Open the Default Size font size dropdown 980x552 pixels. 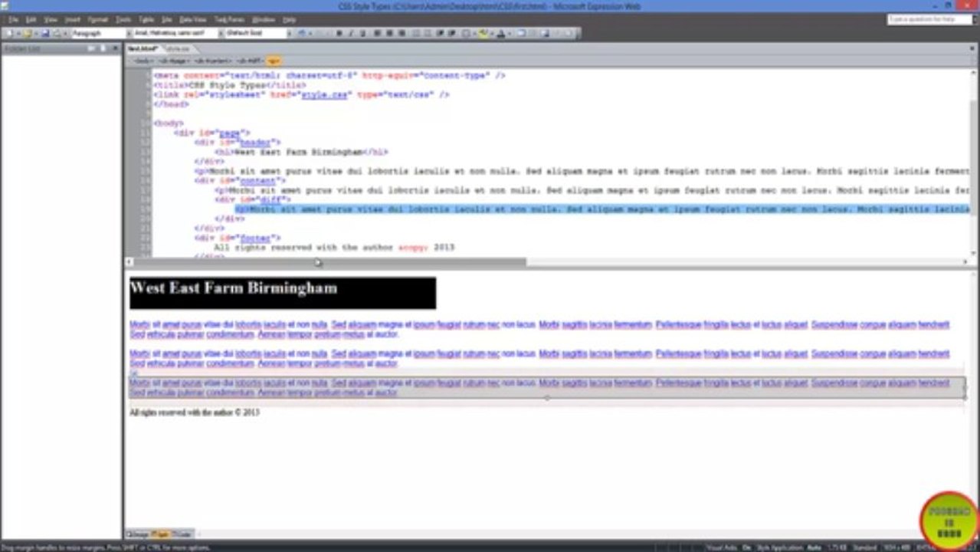coord(258,34)
